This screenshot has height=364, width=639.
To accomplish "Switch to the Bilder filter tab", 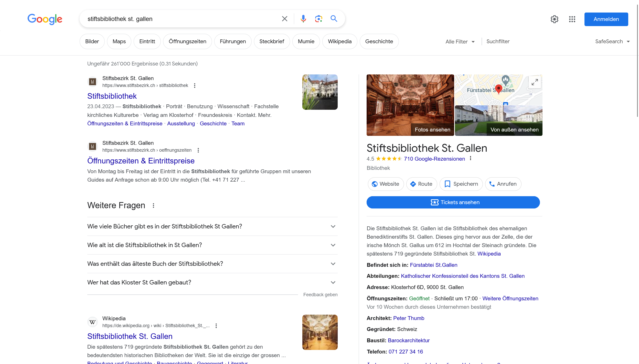I will click(x=92, y=41).
